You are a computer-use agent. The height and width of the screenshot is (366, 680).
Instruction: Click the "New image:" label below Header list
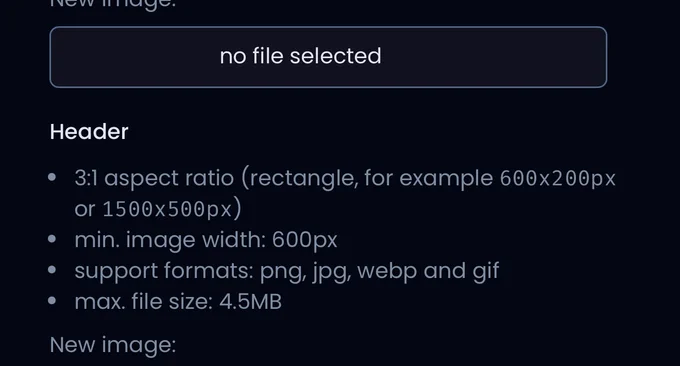(x=113, y=345)
